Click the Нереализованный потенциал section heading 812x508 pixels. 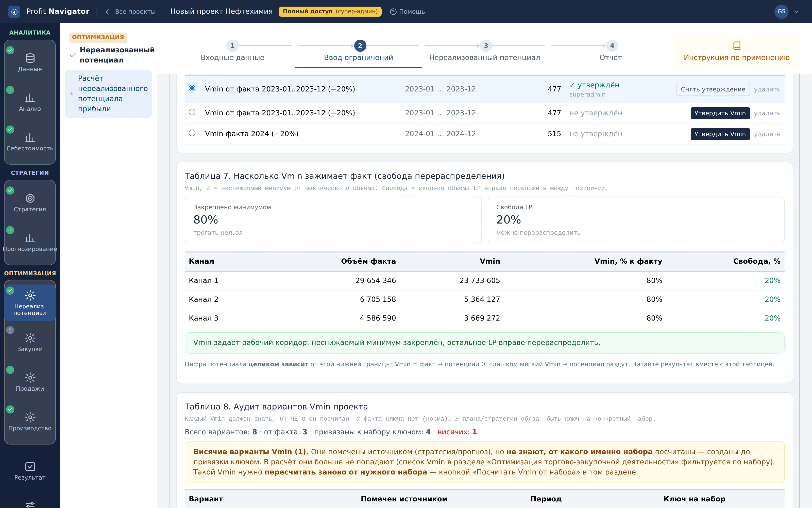click(117, 55)
